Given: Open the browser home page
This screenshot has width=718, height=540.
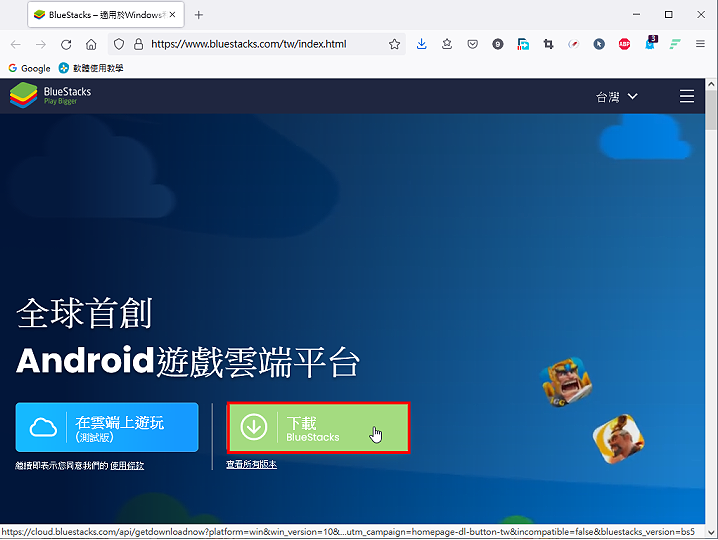Looking at the screenshot, I should point(91,44).
